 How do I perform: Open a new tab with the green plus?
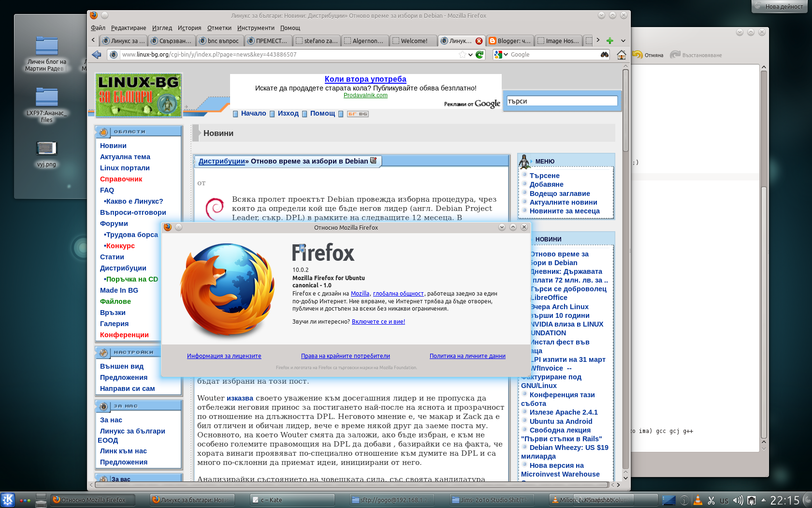click(610, 41)
